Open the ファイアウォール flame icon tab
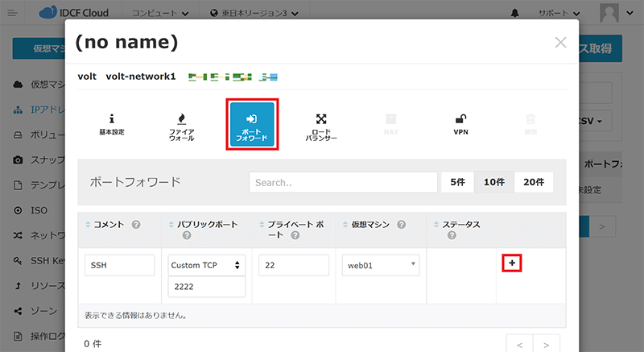Image resolution: width=644 pixels, height=352 pixels. [x=181, y=123]
